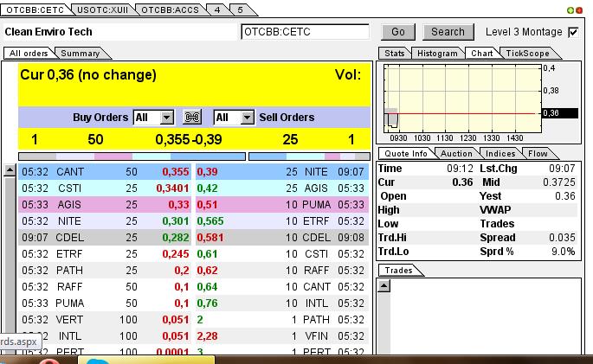The height and width of the screenshot is (364, 593).
Task: Toggle the Level 3 Montage checkbox
Action: point(573,32)
